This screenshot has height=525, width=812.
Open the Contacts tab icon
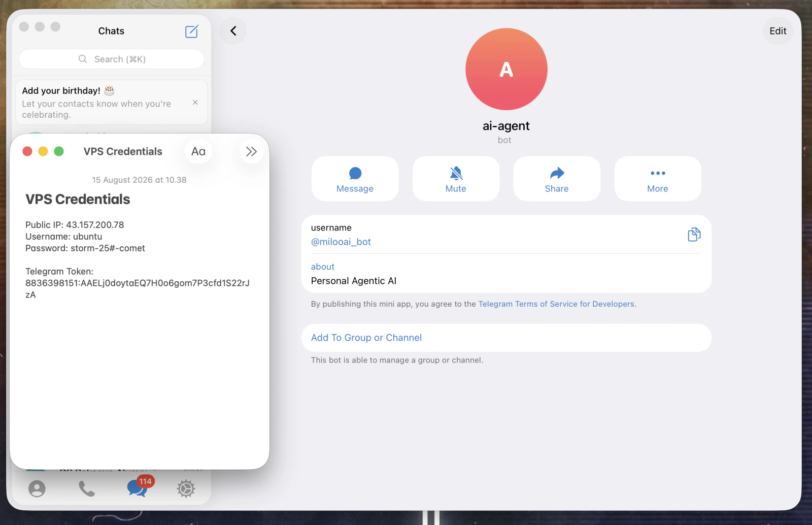click(37, 488)
